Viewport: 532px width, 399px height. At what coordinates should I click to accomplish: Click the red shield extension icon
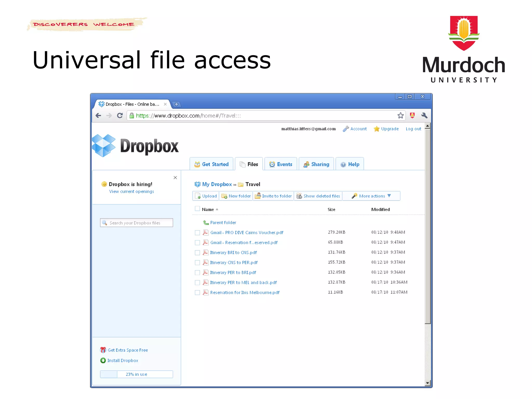tap(412, 116)
